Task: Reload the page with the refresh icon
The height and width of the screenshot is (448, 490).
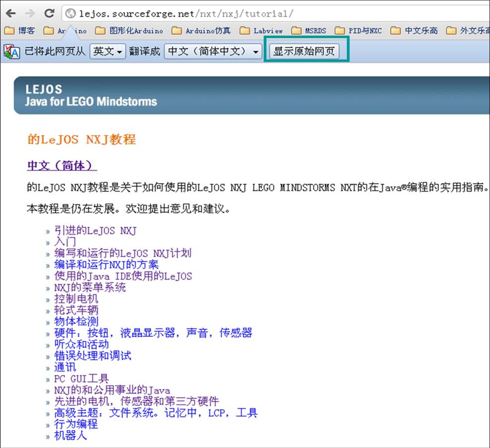Action: click(49, 13)
